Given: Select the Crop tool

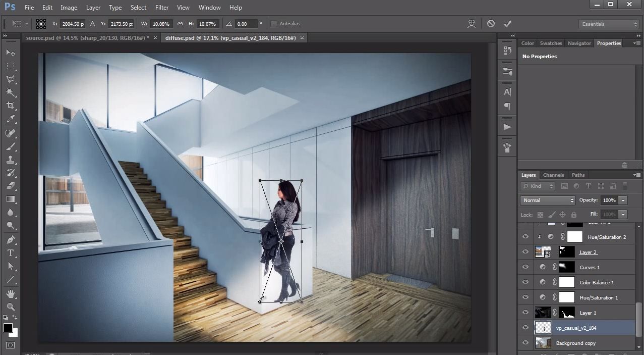Looking at the screenshot, I should 11,106.
